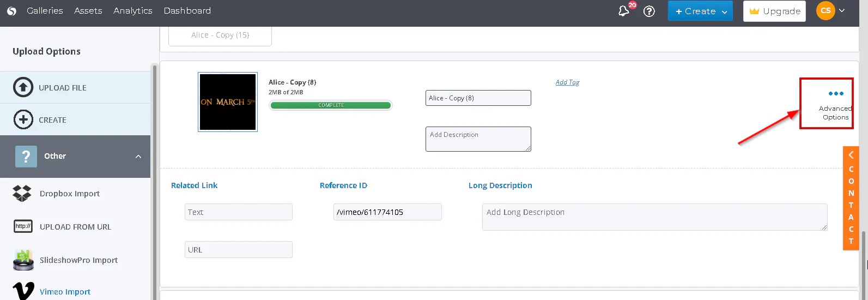868x300 pixels.
Task: Click the CS user avatar
Action: click(825, 11)
